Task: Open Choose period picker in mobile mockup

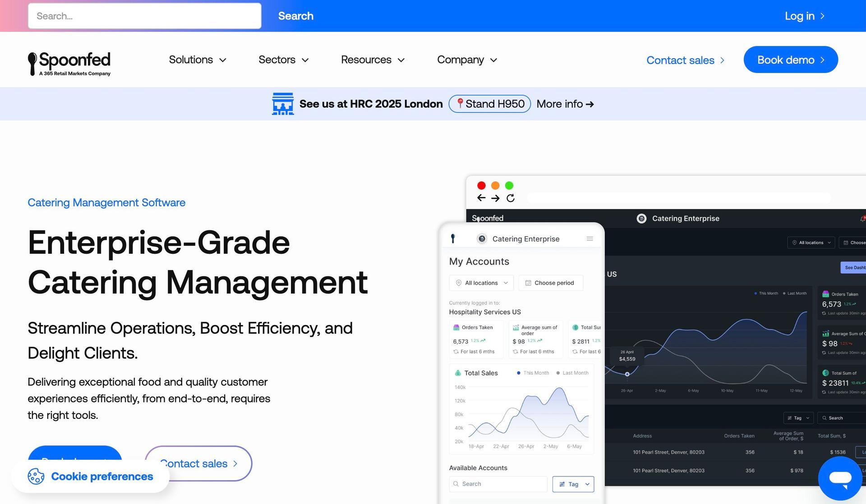Action: point(551,283)
